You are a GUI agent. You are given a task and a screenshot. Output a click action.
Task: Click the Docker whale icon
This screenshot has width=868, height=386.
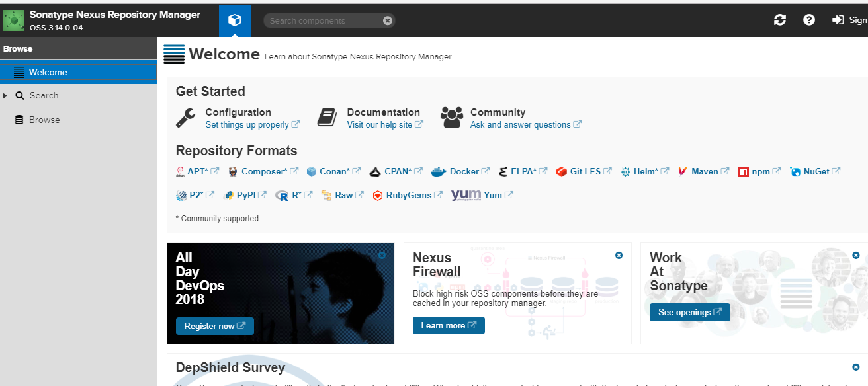tap(439, 172)
